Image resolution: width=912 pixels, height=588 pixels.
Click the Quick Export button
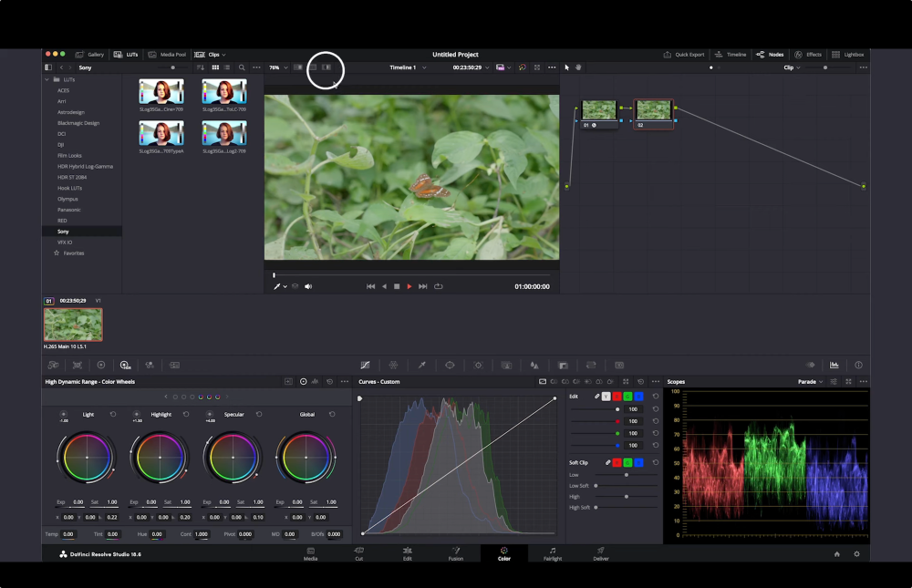(x=684, y=55)
